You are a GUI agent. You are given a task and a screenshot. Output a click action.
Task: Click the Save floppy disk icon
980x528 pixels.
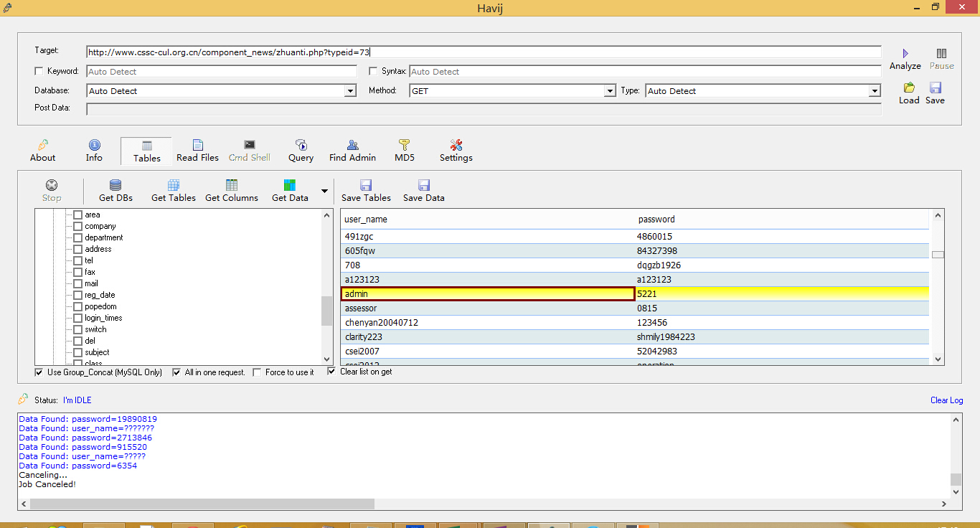point(935,88)
